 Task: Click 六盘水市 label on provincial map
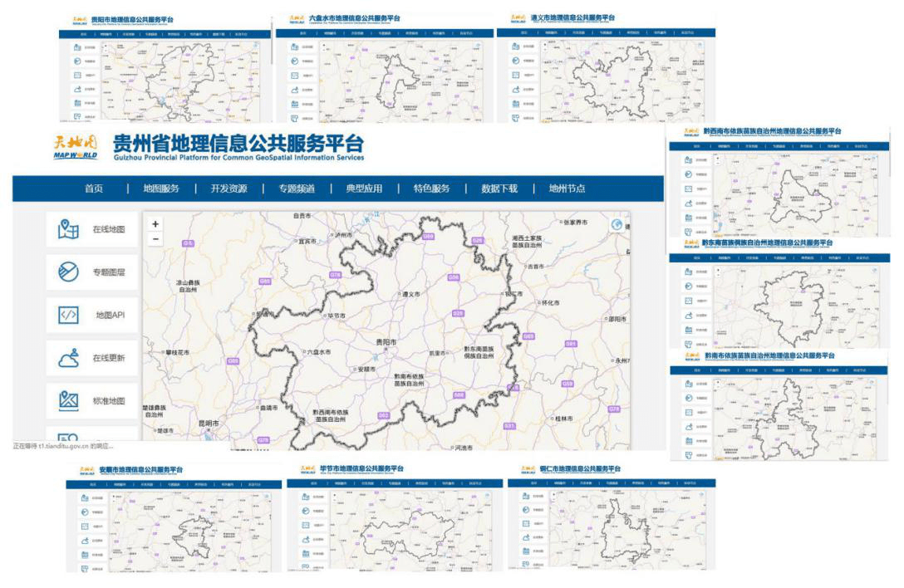click(x=319, y=351)
